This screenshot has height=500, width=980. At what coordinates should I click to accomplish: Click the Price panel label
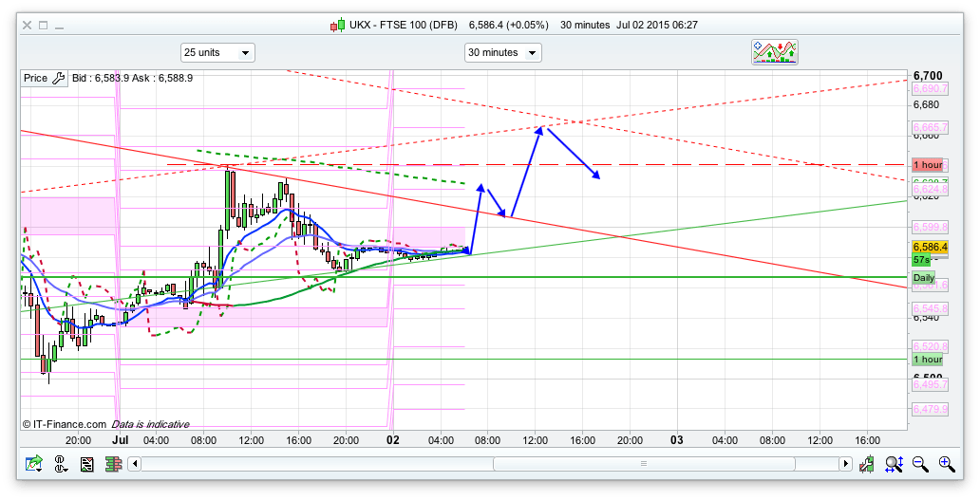[36, 79]
